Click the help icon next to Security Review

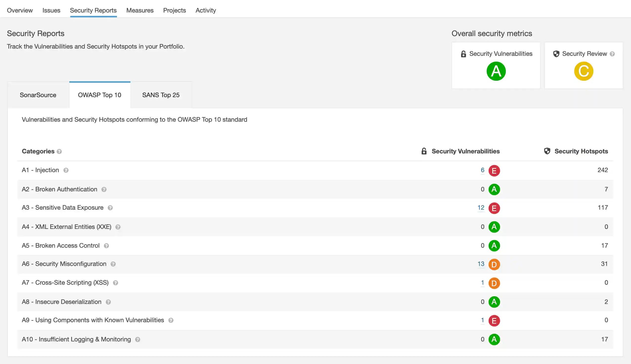[612, 54]
